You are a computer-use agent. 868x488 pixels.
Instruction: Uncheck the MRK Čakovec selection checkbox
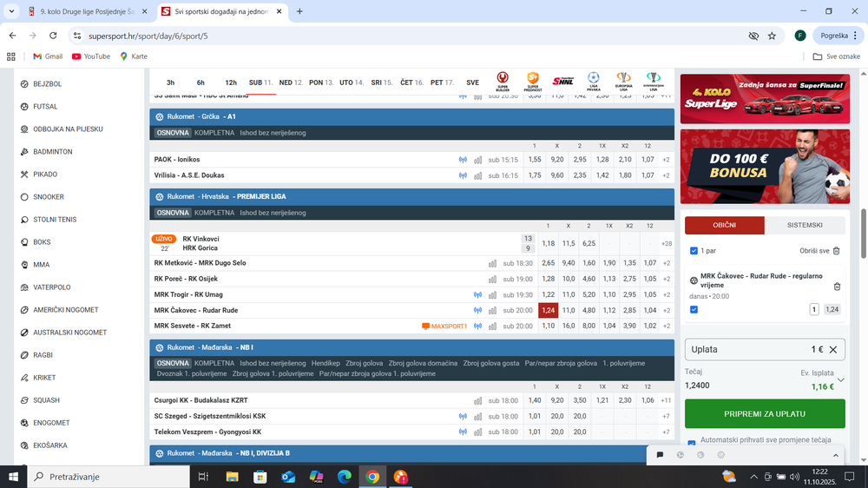click(694, 309)
